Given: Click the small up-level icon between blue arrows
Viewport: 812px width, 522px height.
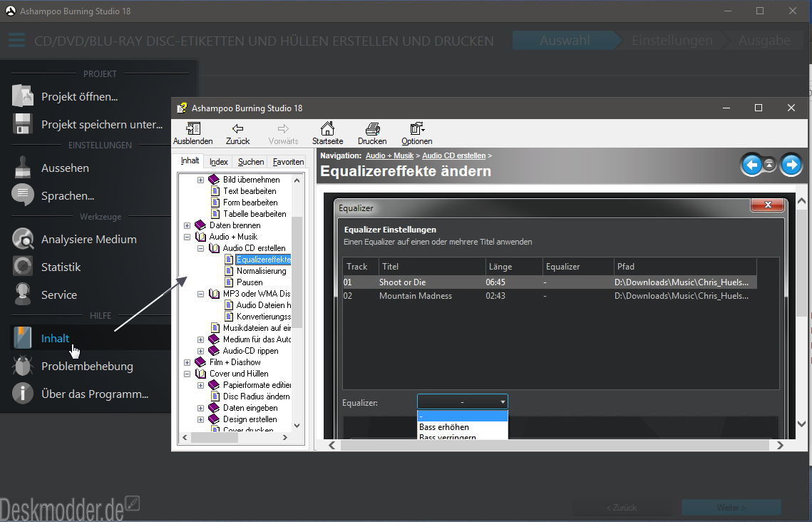Looking at the screenshot, I should tap(769, 165).
